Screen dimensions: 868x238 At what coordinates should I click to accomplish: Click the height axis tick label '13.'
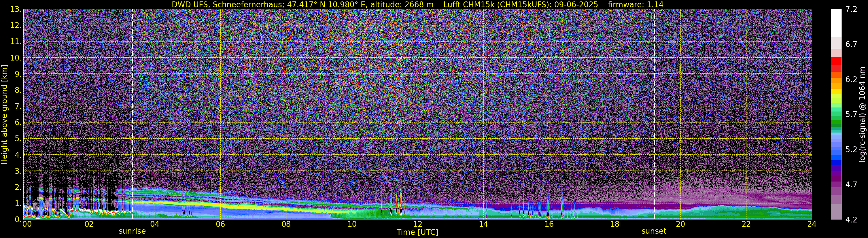[16, 9]
